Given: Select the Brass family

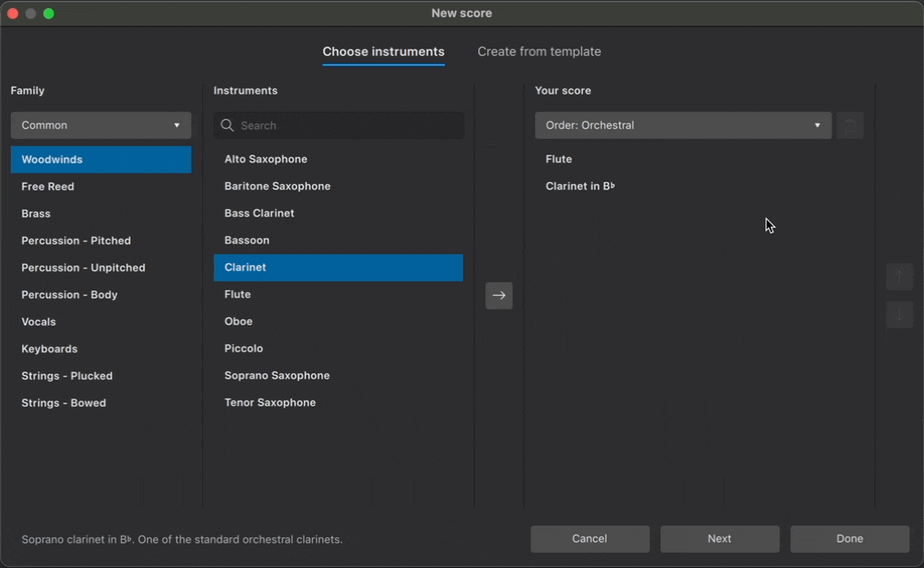Looking at the screenshot, I should [36, 214].
